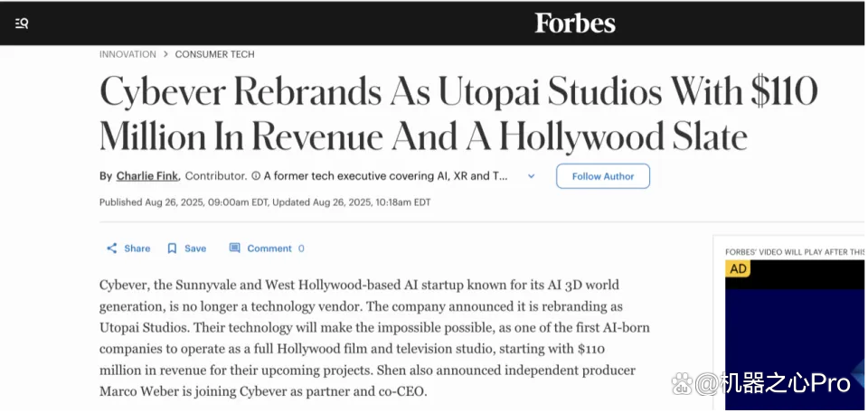Click the Share label
This screenshot has width=868, height=413.
(x=137, y=248)
